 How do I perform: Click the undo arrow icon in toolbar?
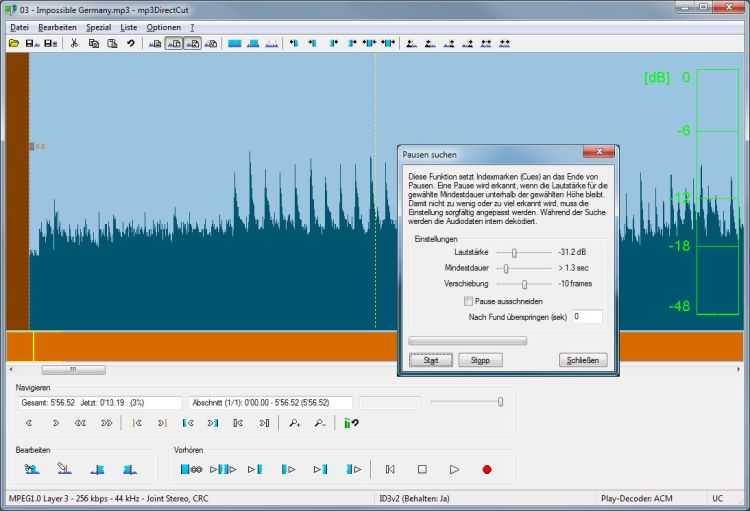(130, 43)
